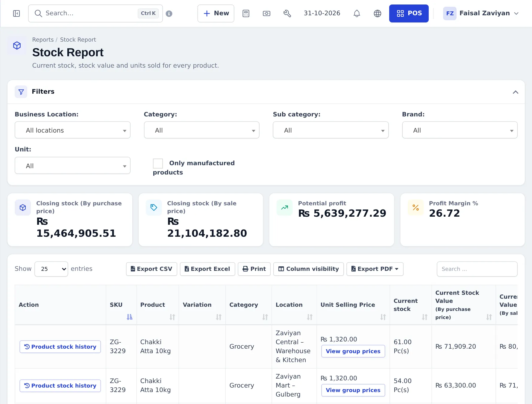Image resolution: width=532 pixels, height=404 pixels.
Task: Click the sale price tag icon
Action: [x=154, y=207]
